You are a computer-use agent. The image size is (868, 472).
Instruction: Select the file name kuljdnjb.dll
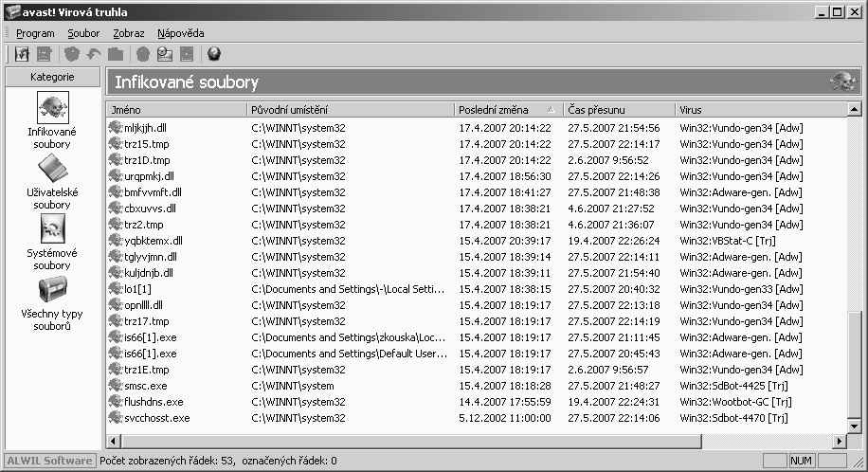pos(149,273)
